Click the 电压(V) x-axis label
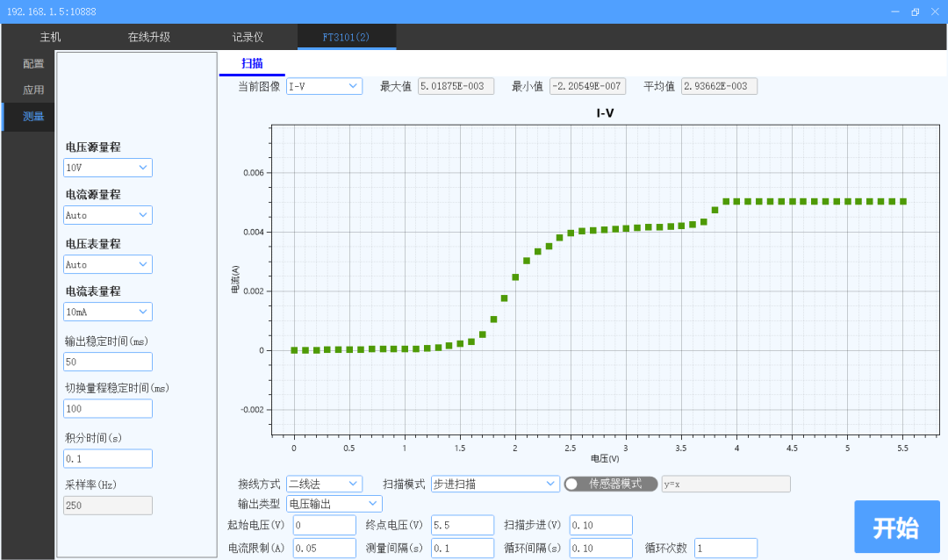Screen dimensions: 948x560 pyautogui.click(x=605, y=459)
